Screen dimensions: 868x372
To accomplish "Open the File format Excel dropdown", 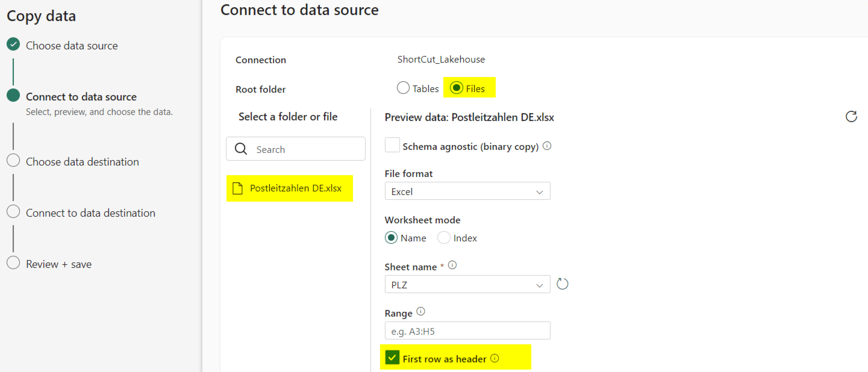I will pos(467,191).
